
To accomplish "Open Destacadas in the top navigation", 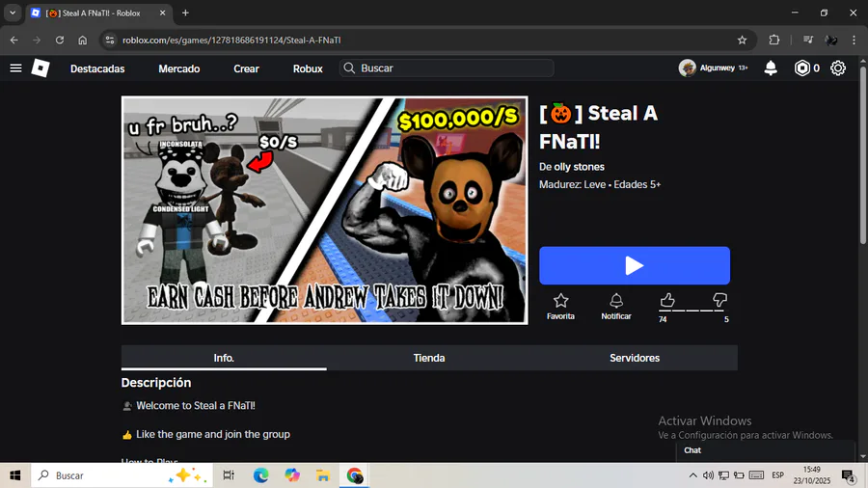I will coord(97,68).
